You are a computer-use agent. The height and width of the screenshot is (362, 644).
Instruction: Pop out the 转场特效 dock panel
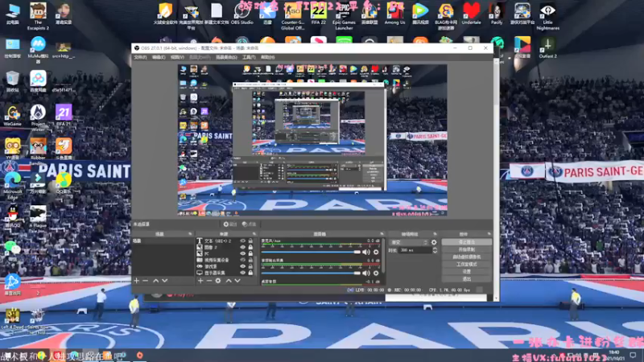(435, 234)
